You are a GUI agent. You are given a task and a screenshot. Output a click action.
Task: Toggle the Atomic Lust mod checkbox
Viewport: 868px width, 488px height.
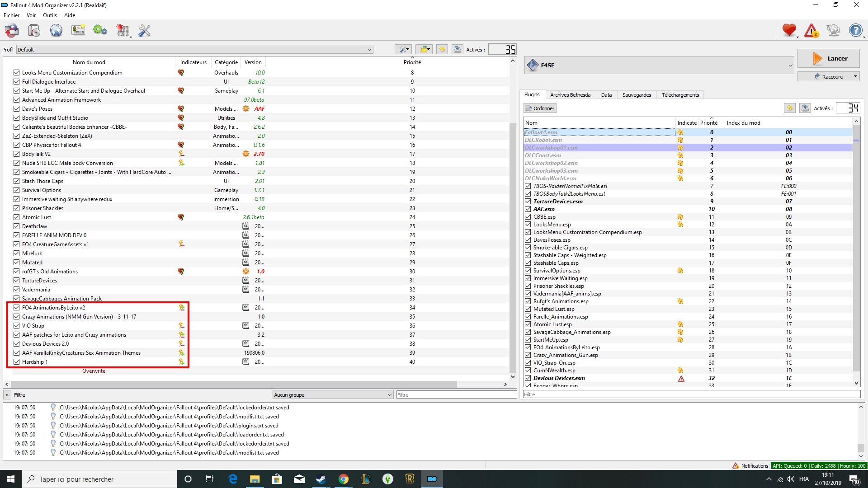(17, 217)
